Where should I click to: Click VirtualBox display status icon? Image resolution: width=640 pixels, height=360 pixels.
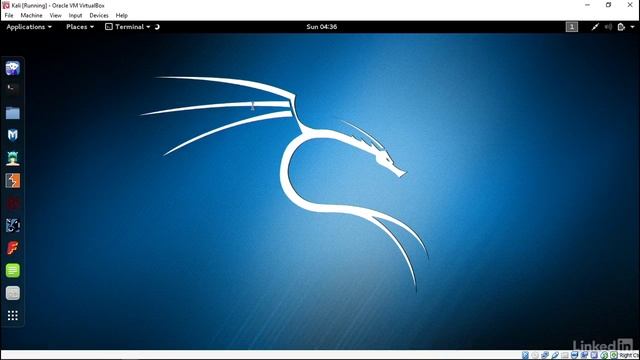tap(575, 356)
